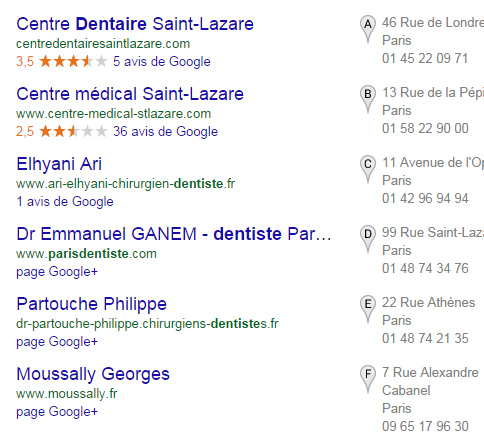Image resolution: width=484 pixels, height=434 pixels.
Task: Click map pin marker C
Action: 368,169
